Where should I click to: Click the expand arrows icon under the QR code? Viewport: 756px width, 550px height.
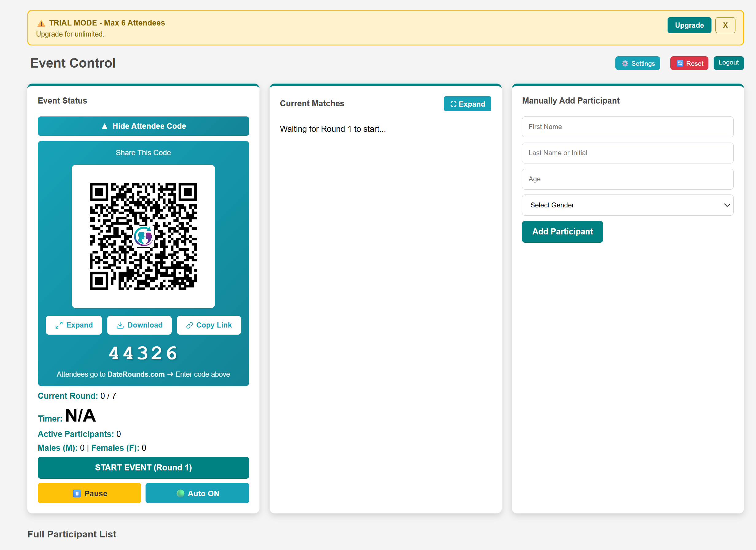pos(59,325)
